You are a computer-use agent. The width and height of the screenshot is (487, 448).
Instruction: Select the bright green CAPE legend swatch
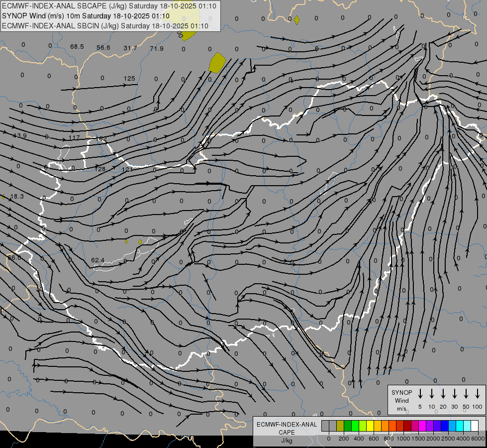[x=355, y=426]
